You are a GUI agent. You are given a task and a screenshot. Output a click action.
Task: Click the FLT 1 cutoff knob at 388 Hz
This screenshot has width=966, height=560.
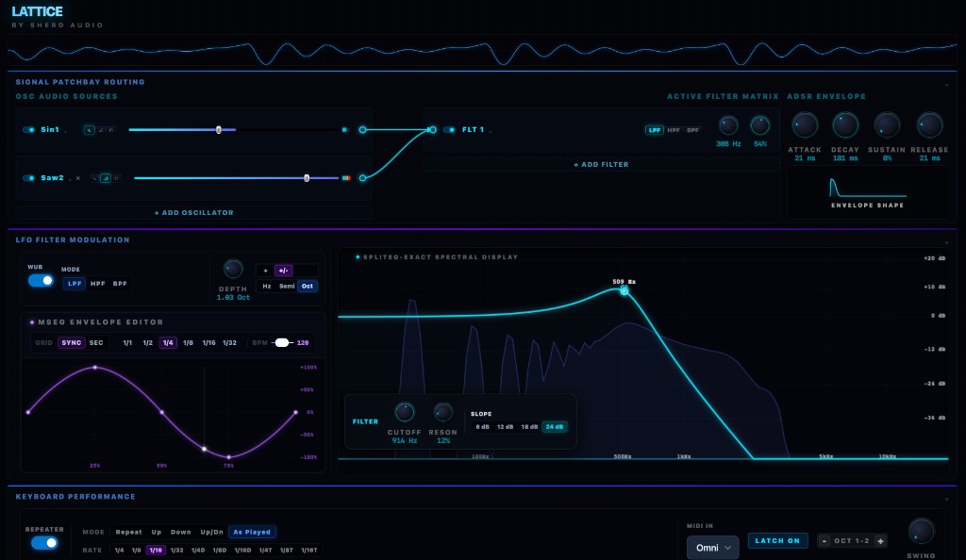click(x=728, y=125)
